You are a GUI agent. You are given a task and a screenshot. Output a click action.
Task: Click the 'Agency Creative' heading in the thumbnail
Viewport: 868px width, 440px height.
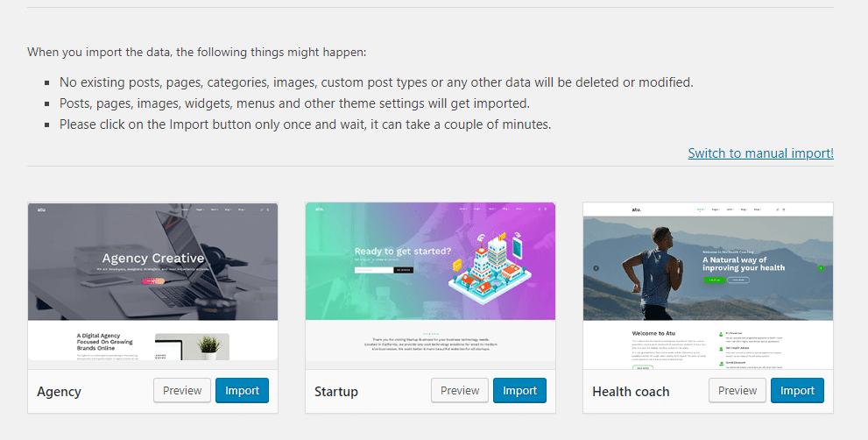pos(153,259)
